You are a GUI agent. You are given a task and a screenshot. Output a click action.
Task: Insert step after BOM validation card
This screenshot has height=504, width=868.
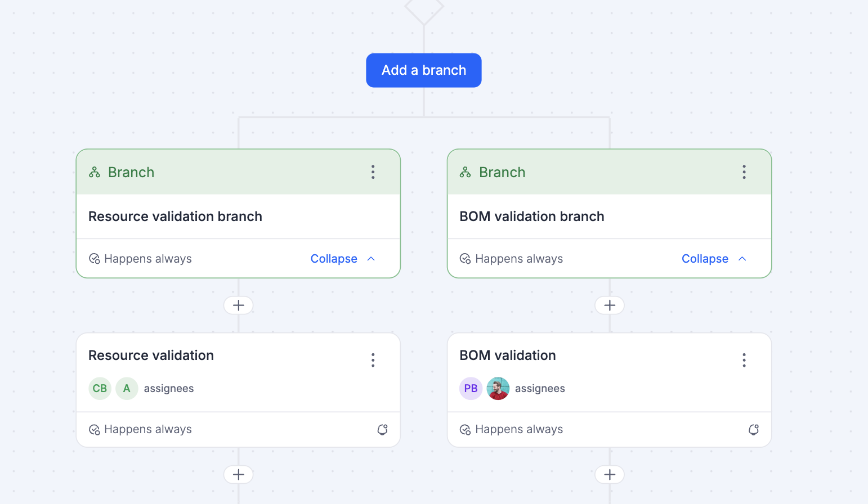pyautogui.click(x=609, y=475)
